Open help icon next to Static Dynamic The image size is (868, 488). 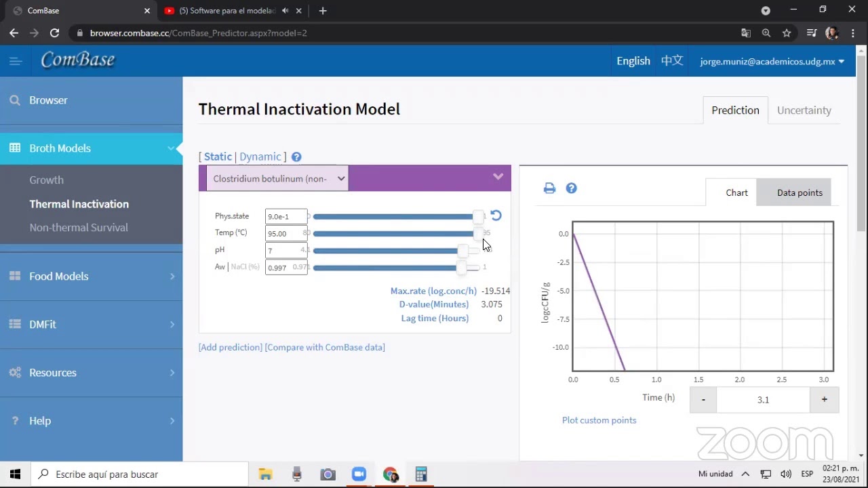click(x=296, y=157)
